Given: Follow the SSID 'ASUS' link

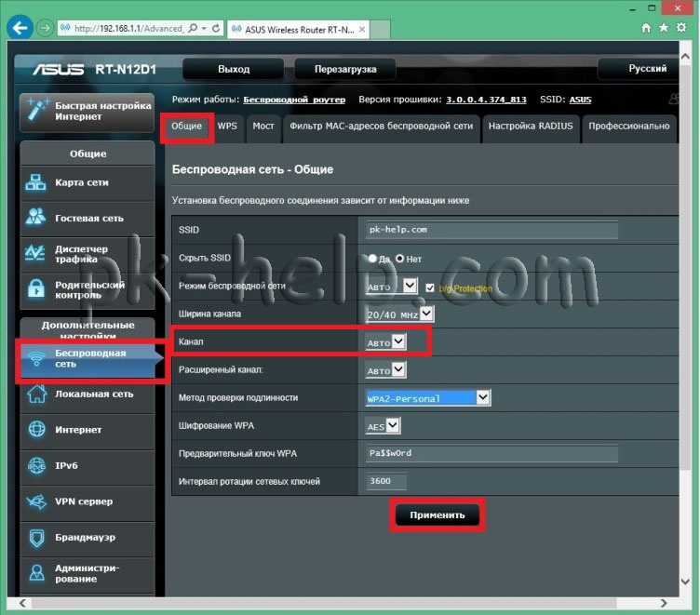Looking at the screenshot, I should (x=580, y=100).
